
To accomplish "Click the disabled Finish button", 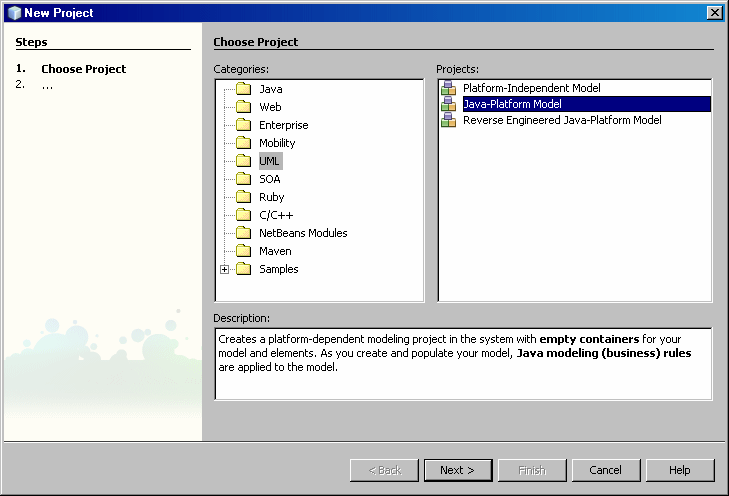I will click(532, 470).
